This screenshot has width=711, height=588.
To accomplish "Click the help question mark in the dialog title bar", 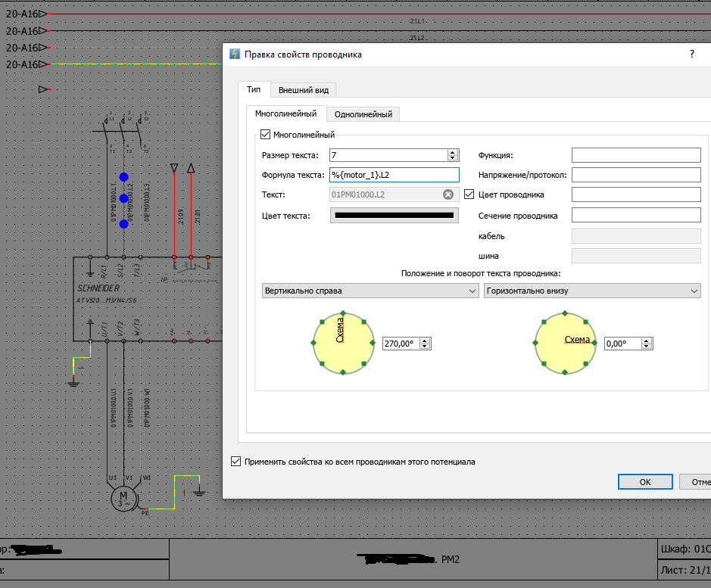I will click(x=691, y=54).
